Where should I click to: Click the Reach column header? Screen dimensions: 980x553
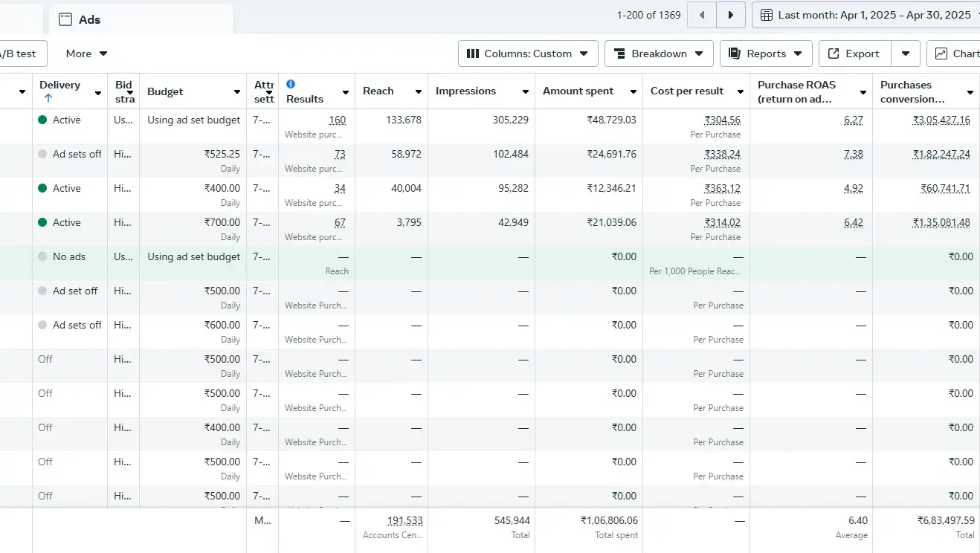(378, 91)
